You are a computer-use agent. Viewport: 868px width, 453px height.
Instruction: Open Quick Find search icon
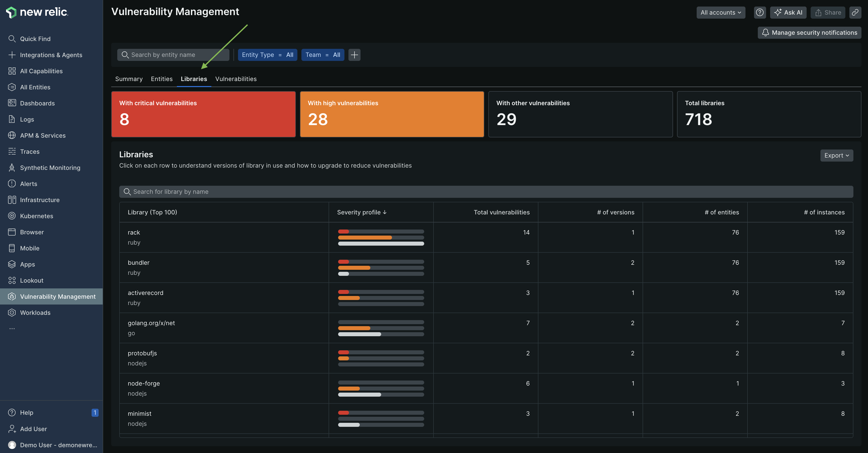tap(12, 39)
